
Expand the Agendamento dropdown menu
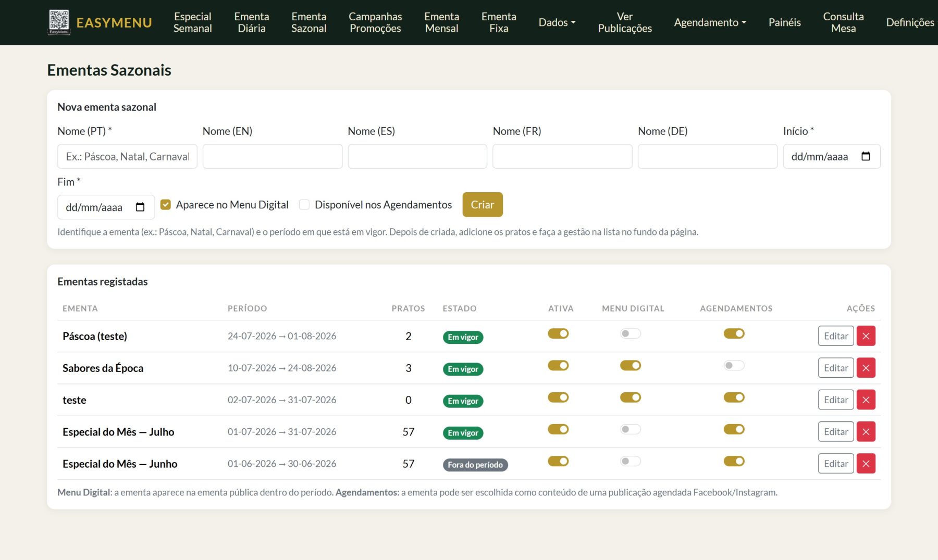click(710, 22)
